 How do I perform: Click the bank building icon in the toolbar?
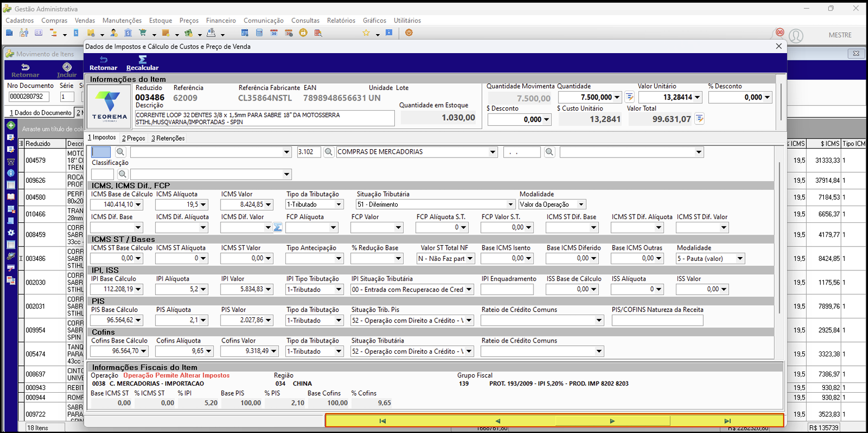coord(128,33)
